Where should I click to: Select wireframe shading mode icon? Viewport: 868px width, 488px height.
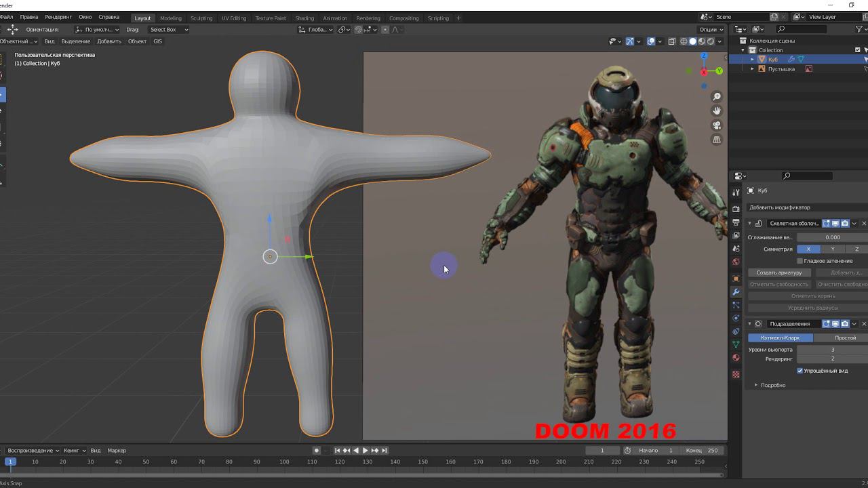click(684, 41)
